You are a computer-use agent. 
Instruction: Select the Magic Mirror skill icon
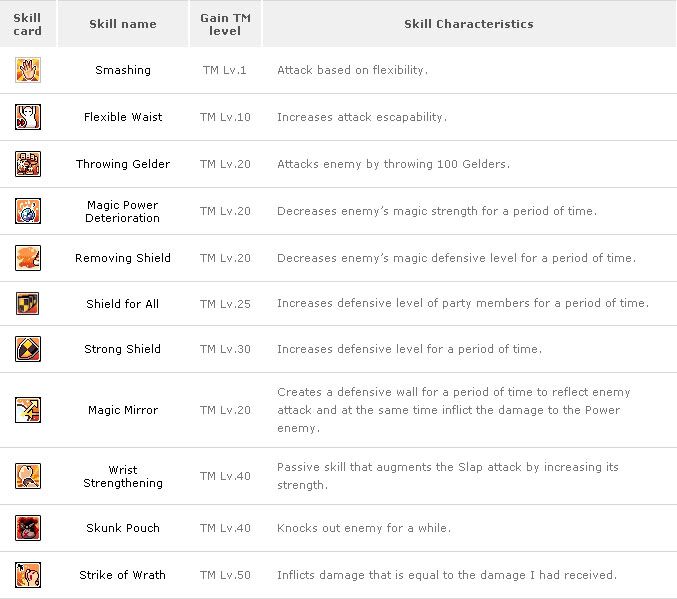[28, 410]
